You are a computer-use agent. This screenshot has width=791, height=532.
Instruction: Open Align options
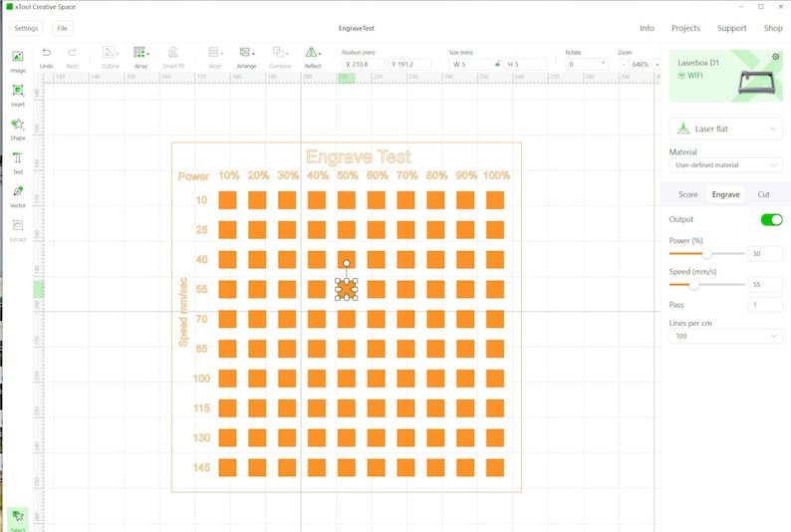coord(214,52)
